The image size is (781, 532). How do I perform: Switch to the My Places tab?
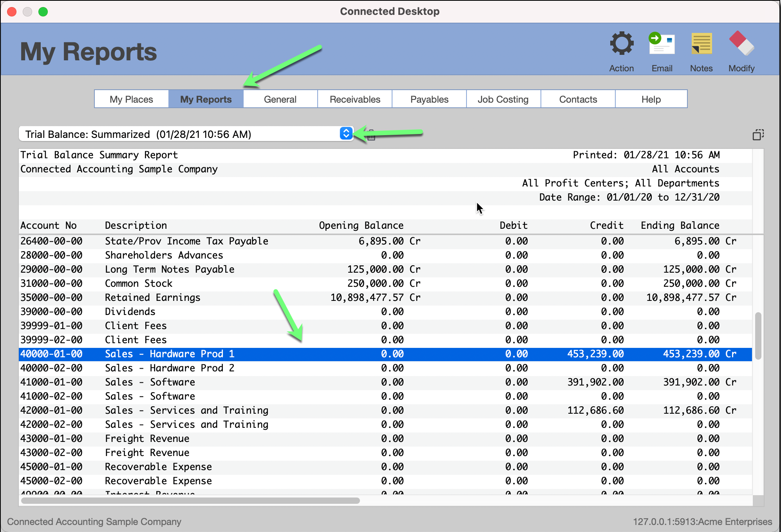point(131,99)
